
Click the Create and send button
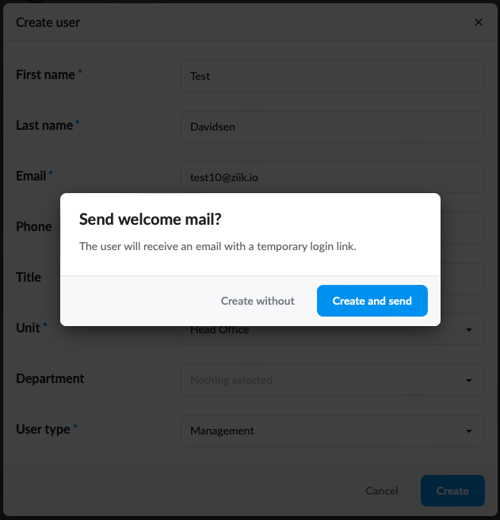click(372, 301)
